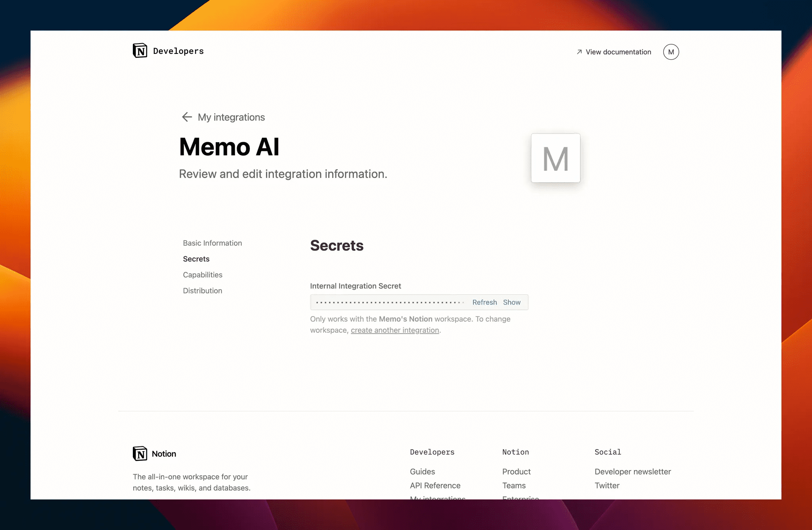Click the Notion footer logo icon

pyautogui.click(x=140, y=453)
